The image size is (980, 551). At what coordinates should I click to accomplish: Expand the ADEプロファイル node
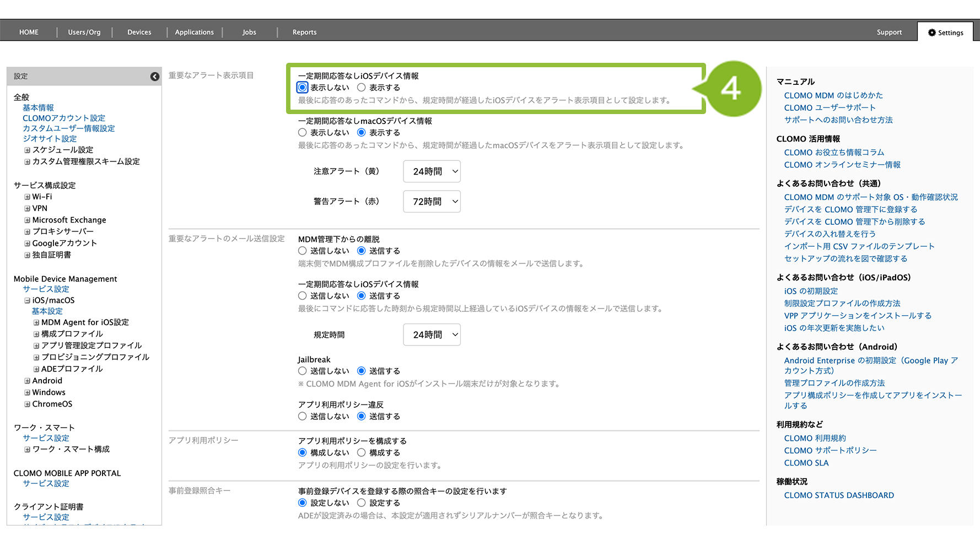(x=36, y=369)
